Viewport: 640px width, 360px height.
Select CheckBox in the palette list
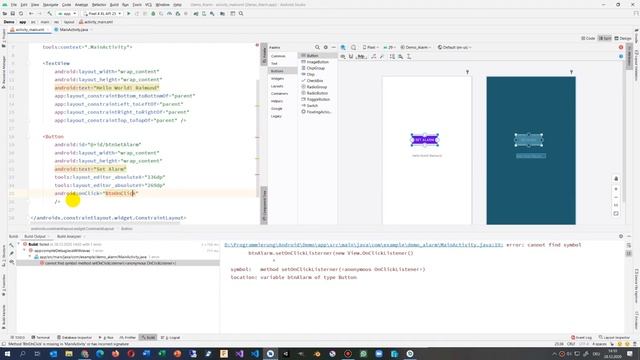tap(318, 81)
